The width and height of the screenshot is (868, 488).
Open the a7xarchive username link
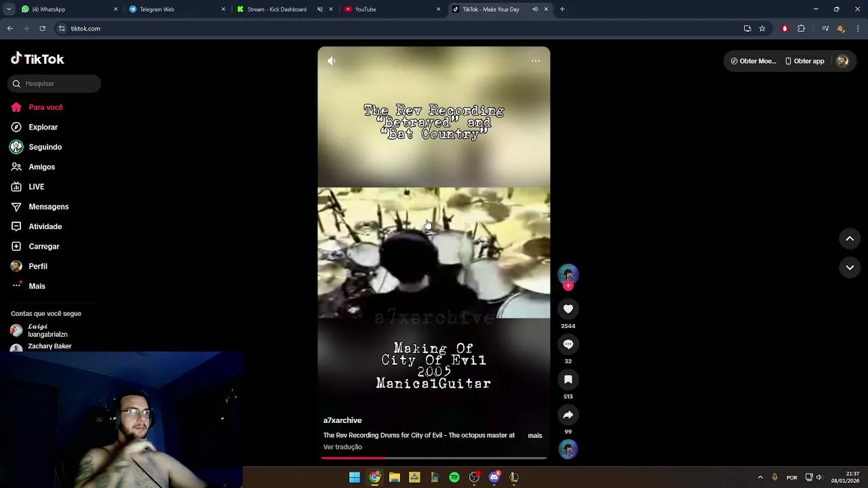(342, 420)
